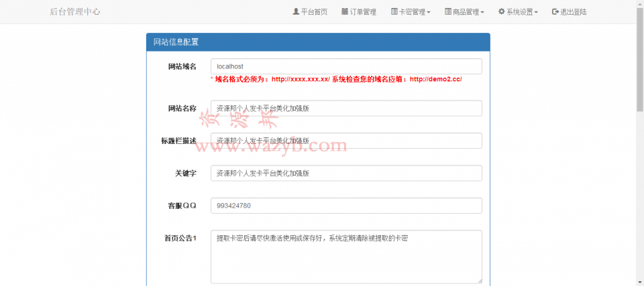Viewport: 644px width, 286px height.
Task: Click the 网站域名 label
Action: pyautogui.click(x=182, y=66)
